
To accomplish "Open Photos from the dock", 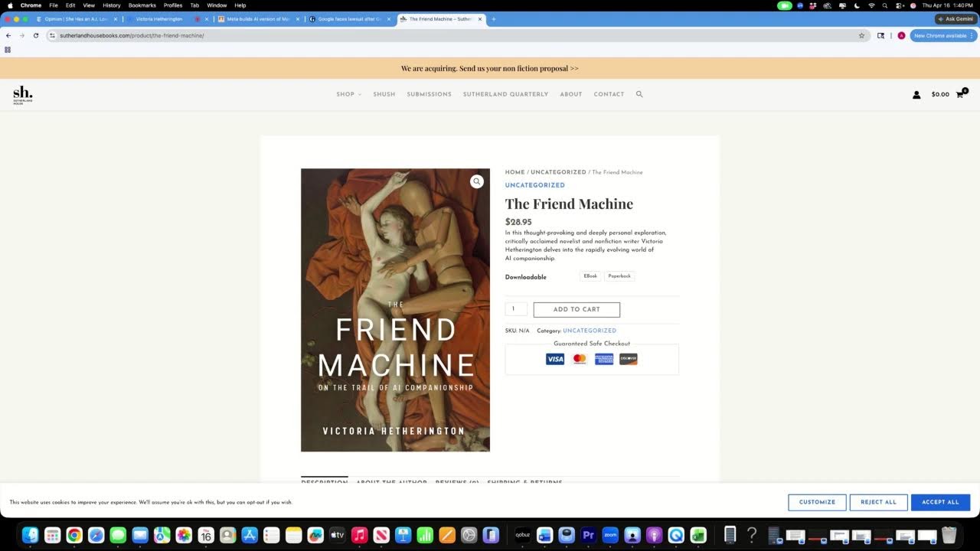I will point(184,535).
